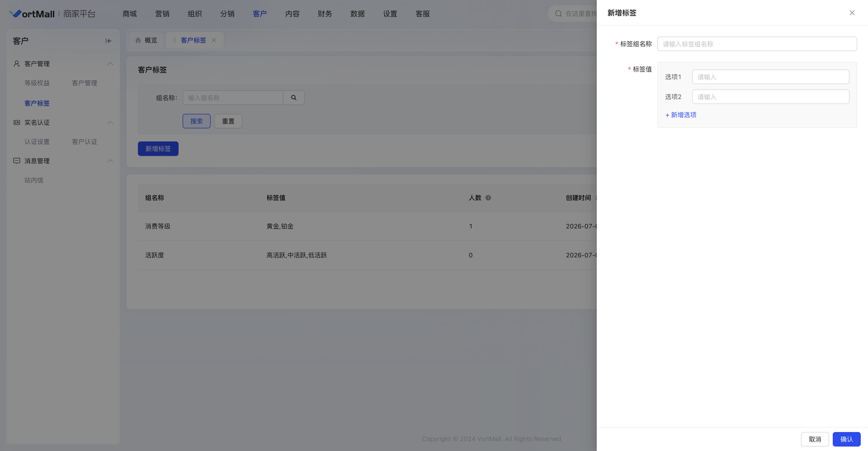This screenshot has height=451, width=868.
Task: Click the 客户管理 person icon in sidebar
Action: click(17, 63)
